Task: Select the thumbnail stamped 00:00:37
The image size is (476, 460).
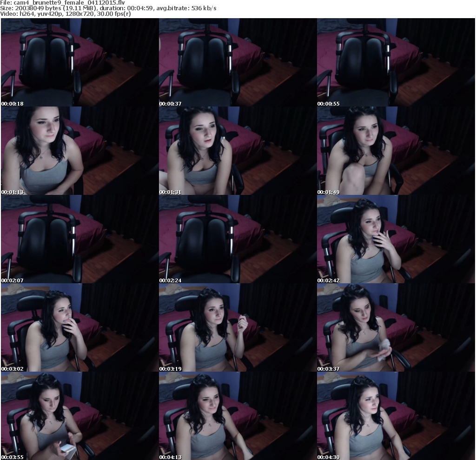Action: click(x=238, y=62)
